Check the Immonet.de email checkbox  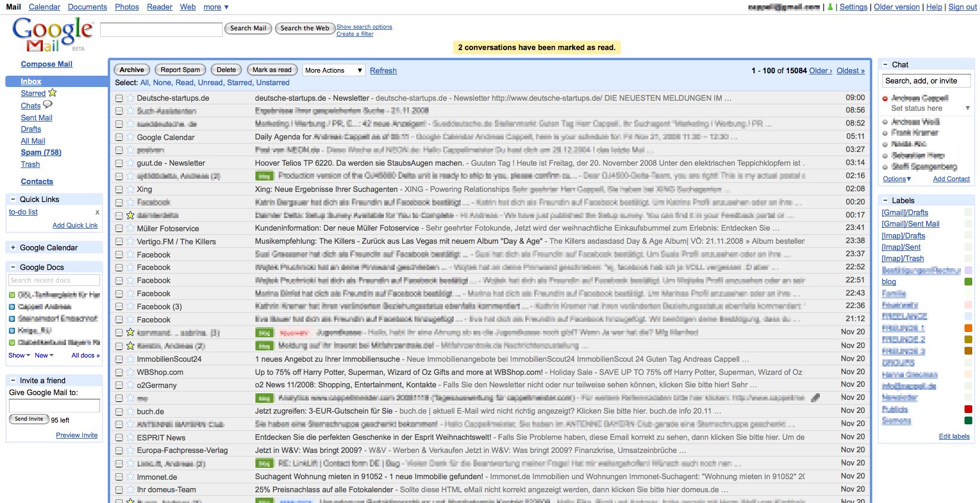pos(119,477)
